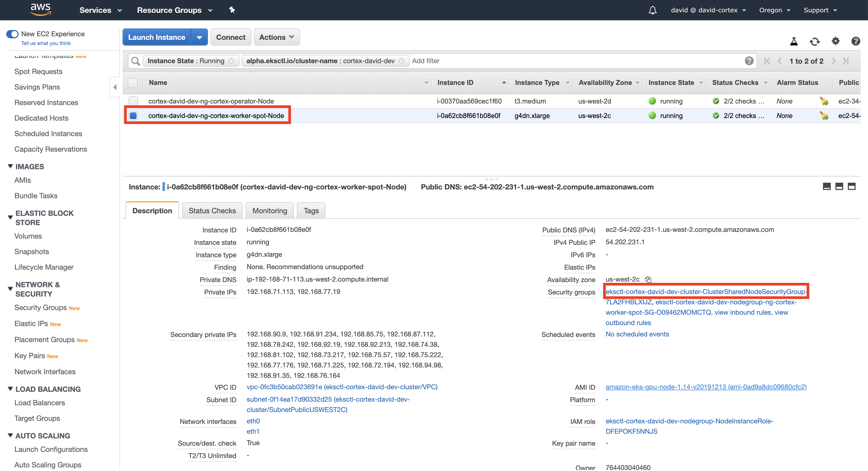Viewport: 868px width, 471px height.
Task: Collapse the AUTO SCALING section
Action: click(x=10, y=435)
